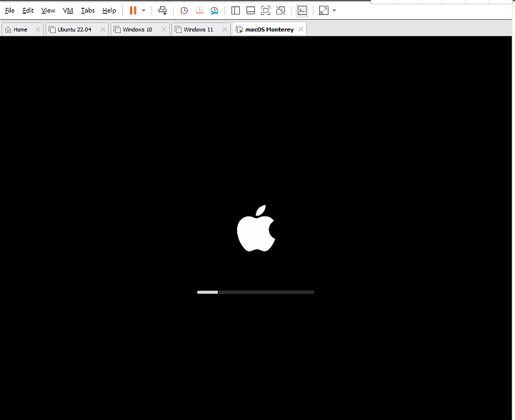The width and height of the screenshot is (515, 420).
Task: Close the Windows 10 tab
Action: coord(164,29)
